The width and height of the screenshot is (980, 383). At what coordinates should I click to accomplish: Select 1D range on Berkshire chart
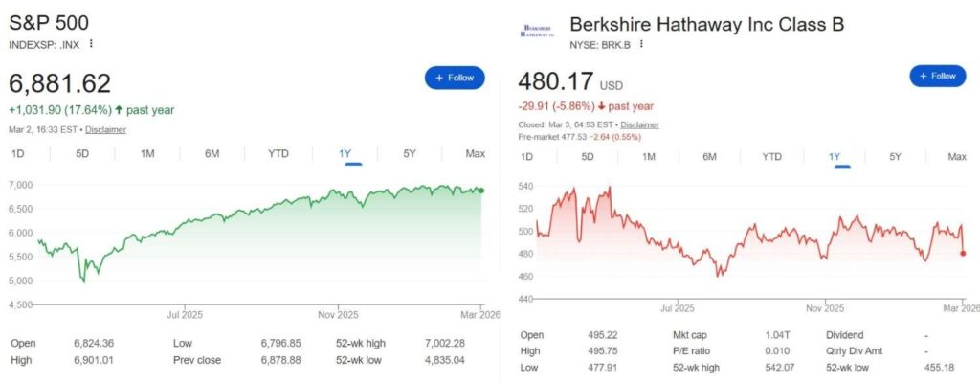526,157
